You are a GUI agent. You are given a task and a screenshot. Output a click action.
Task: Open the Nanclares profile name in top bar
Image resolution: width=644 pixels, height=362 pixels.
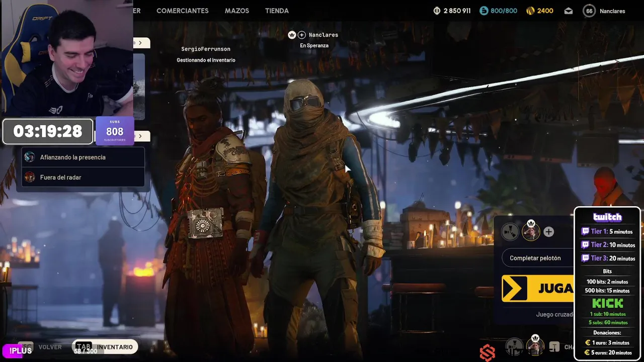(612, 11)
